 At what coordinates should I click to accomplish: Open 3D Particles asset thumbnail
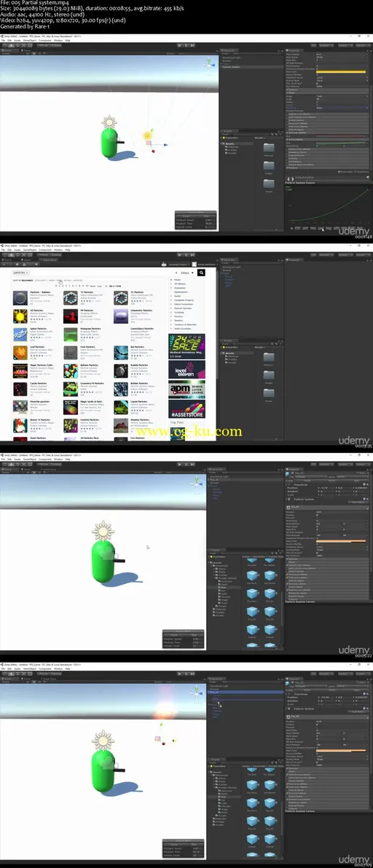(x=20, y=317)
